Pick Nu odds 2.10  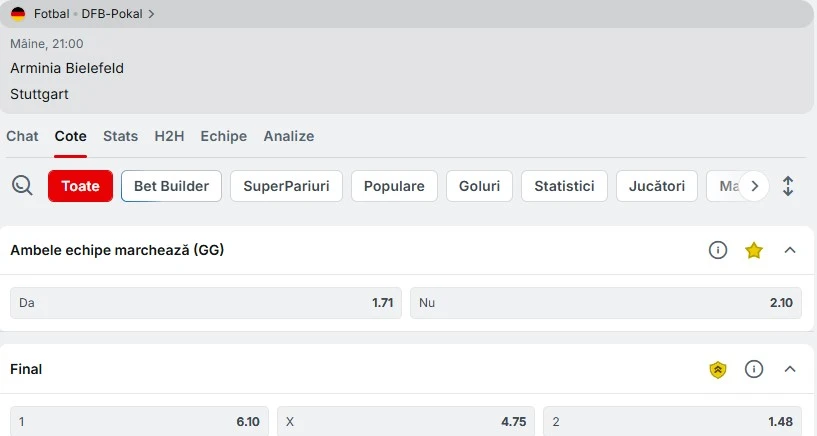click(605, 303)
